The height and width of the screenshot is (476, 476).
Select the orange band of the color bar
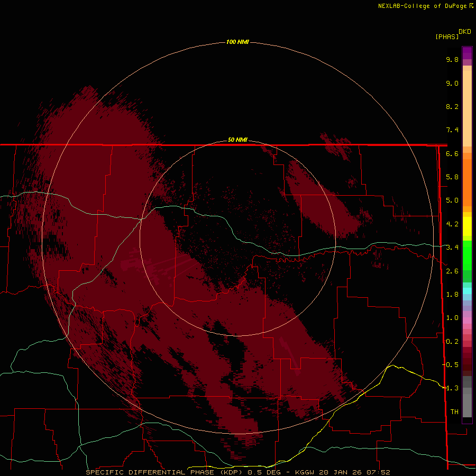(x=467, y=182)
